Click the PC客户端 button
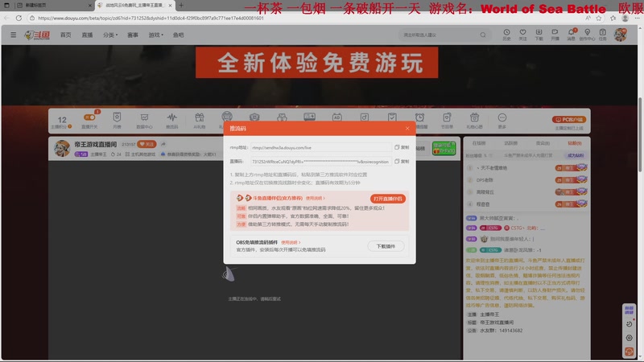The height and width of the screenshot is (362, 644). coord(569,119)
